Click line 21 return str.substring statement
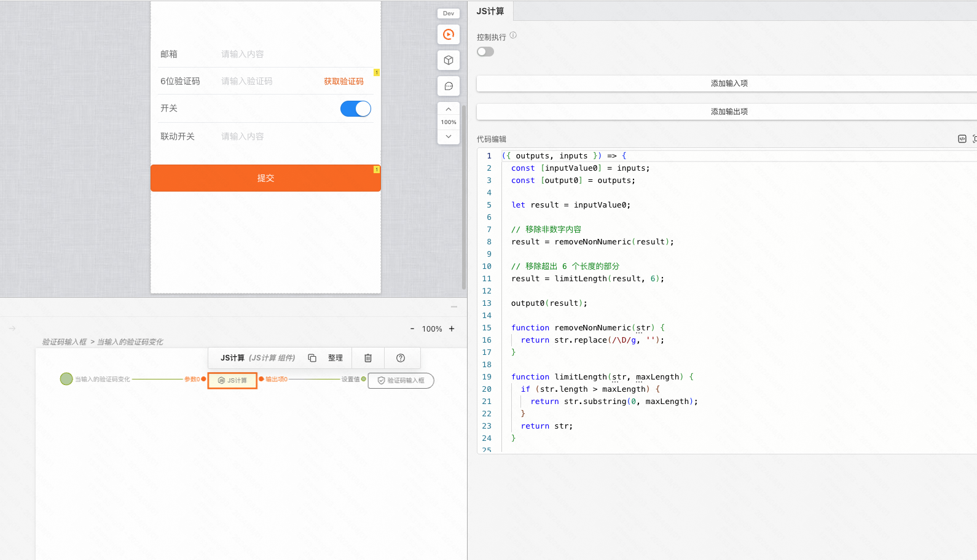Viewport: 977px width, 560px height. [x=614, y=402]
